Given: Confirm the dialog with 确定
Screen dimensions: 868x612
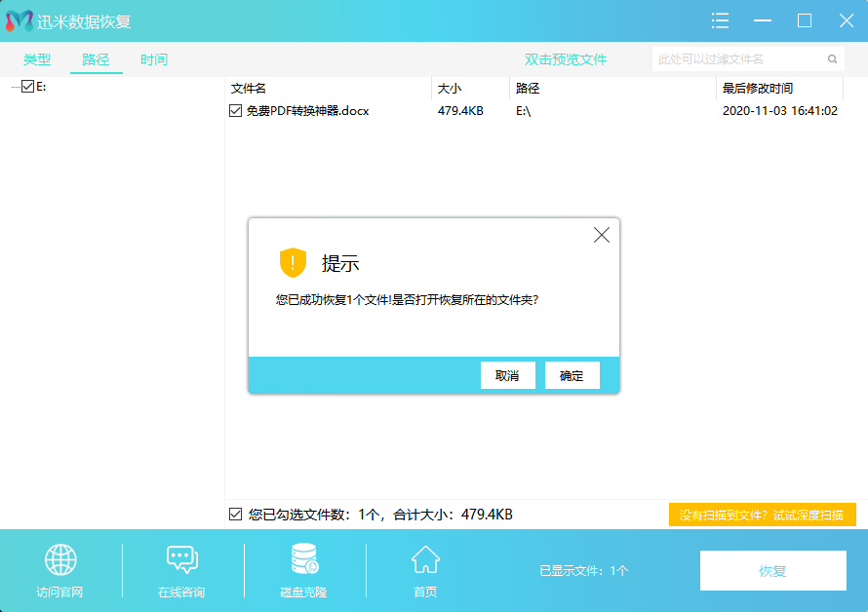Looking at the screenshot, I should 572,375.
